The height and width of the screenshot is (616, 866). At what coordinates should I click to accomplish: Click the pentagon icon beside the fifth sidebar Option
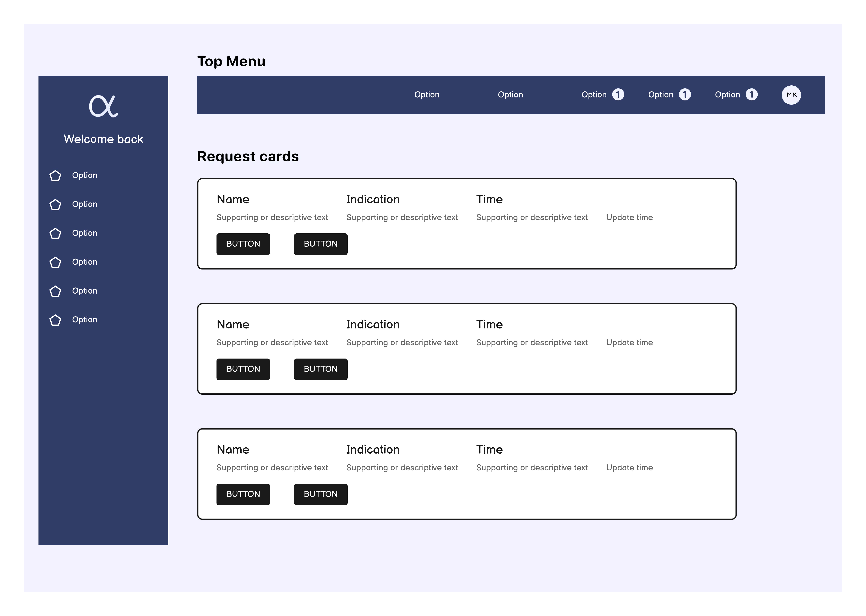(x=55, y=291)
